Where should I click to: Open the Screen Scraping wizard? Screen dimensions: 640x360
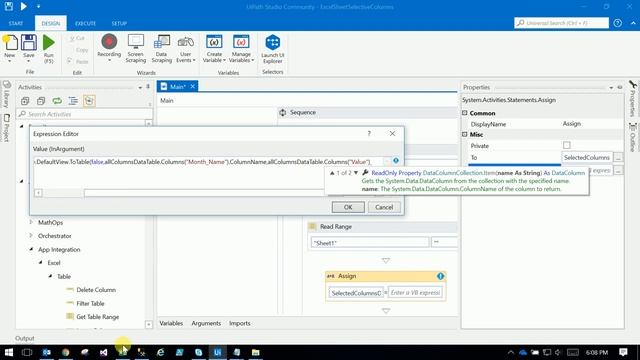click(x=136, y=48)
